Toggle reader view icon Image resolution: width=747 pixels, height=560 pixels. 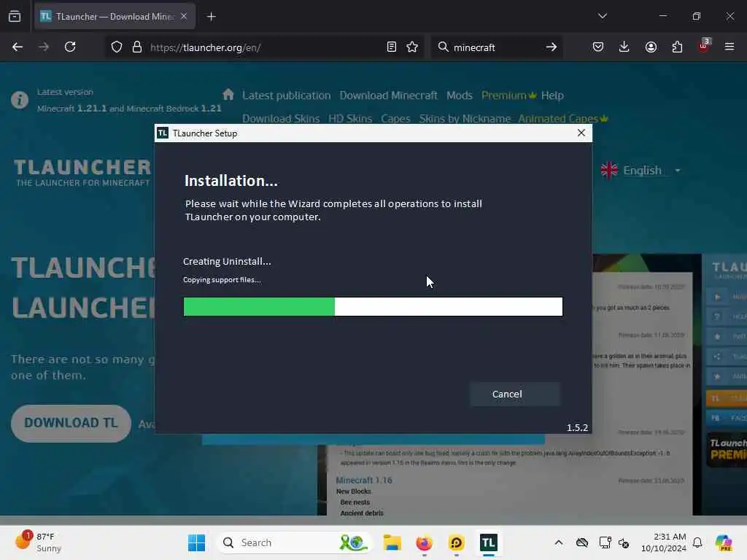[x=392, y=47]
